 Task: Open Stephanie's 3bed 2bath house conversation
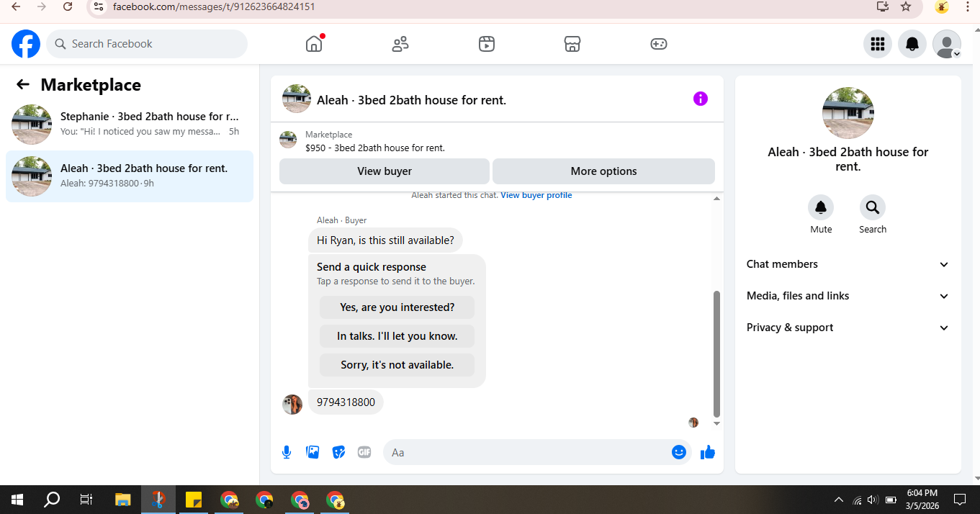[x=130, y=125]
